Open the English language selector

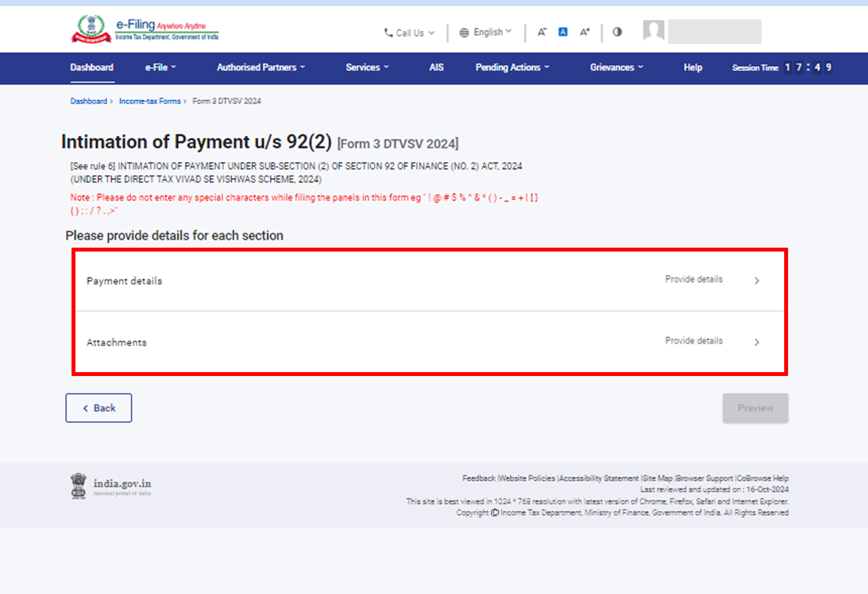point(486,32)
